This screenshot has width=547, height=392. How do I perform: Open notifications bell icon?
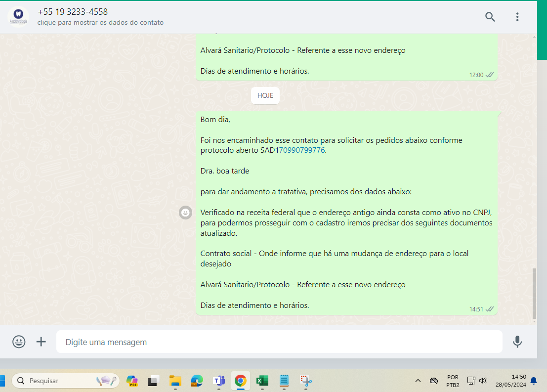[x=533, y=381]
